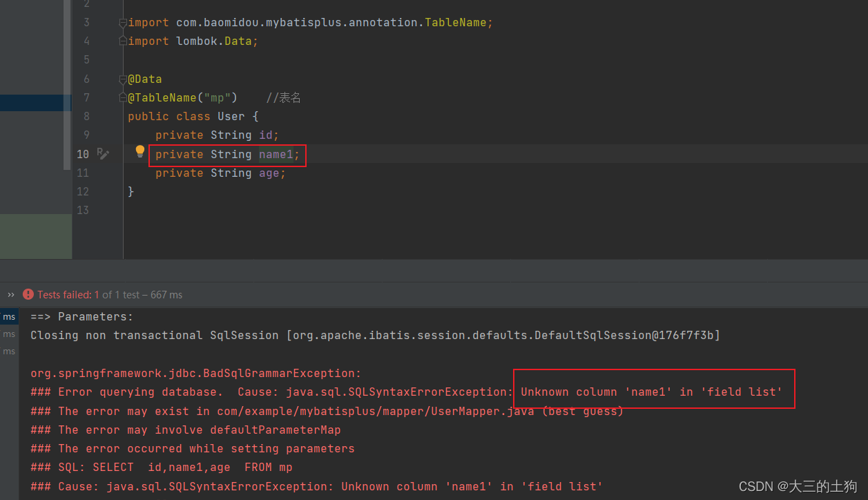Click 'Data' in the lombok import line
Screen dimensions: 868x500
point(238,41)
